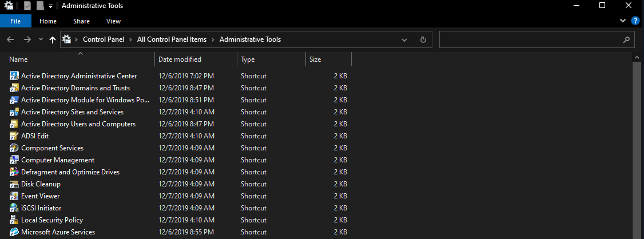Switch to the Share tab
Image resolution: width=644 pixels, height=239 pixels.
(x=81, y=21)
